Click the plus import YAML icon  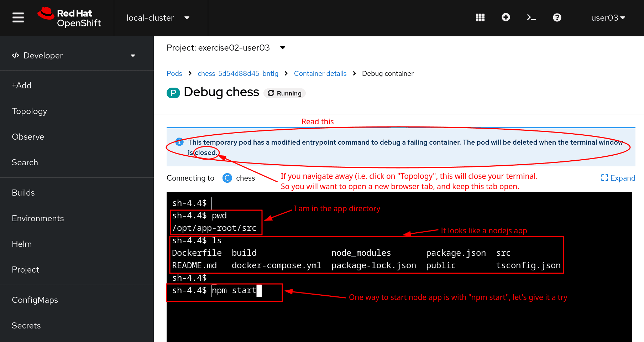[506, 17]
